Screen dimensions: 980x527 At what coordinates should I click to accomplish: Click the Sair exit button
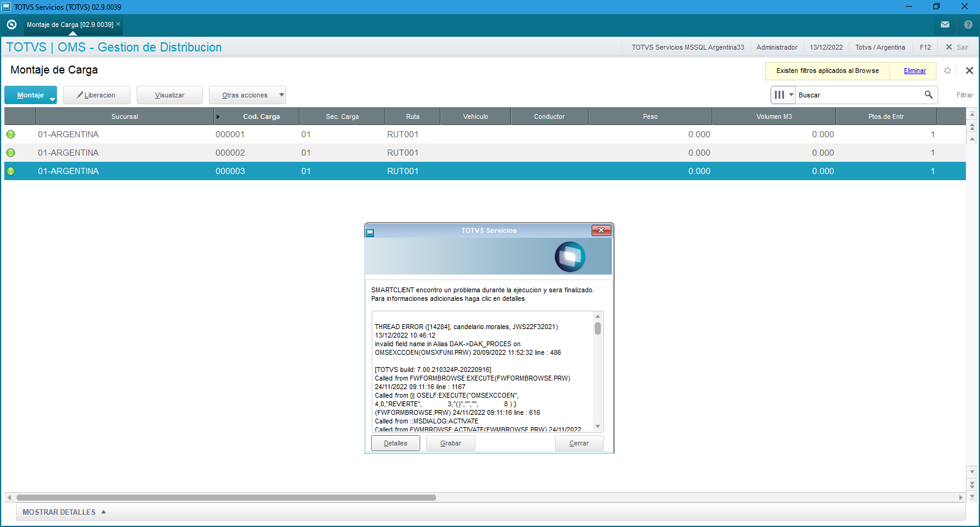pyautogui.click(x=957, y=47)
